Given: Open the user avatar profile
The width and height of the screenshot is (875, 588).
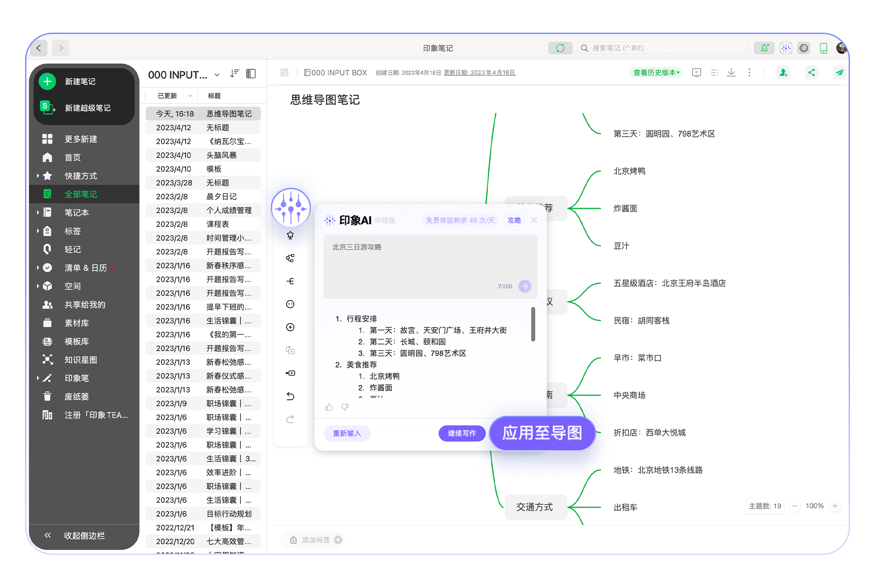Looking at the screenshot, I should (841, 48).
